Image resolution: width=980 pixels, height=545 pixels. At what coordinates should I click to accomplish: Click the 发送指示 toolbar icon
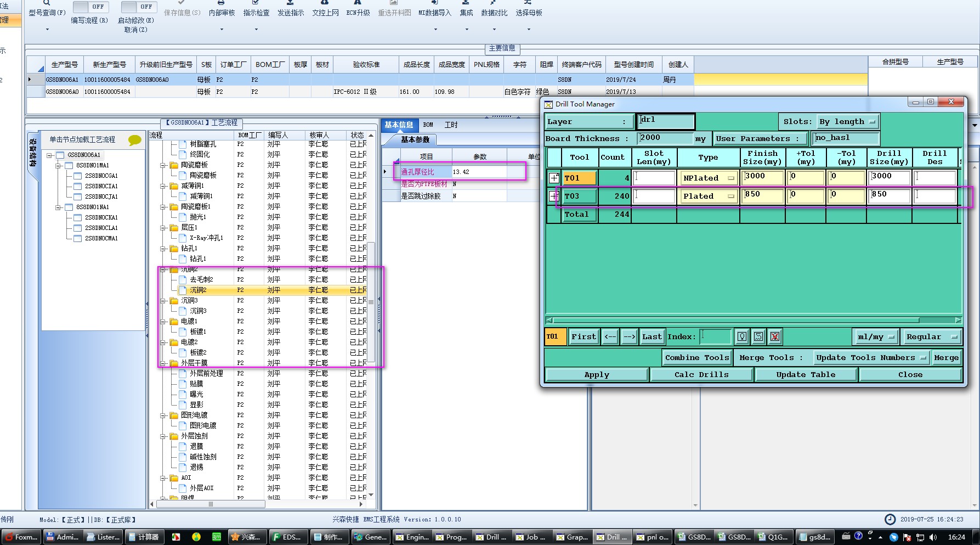(x=290, y=3)
